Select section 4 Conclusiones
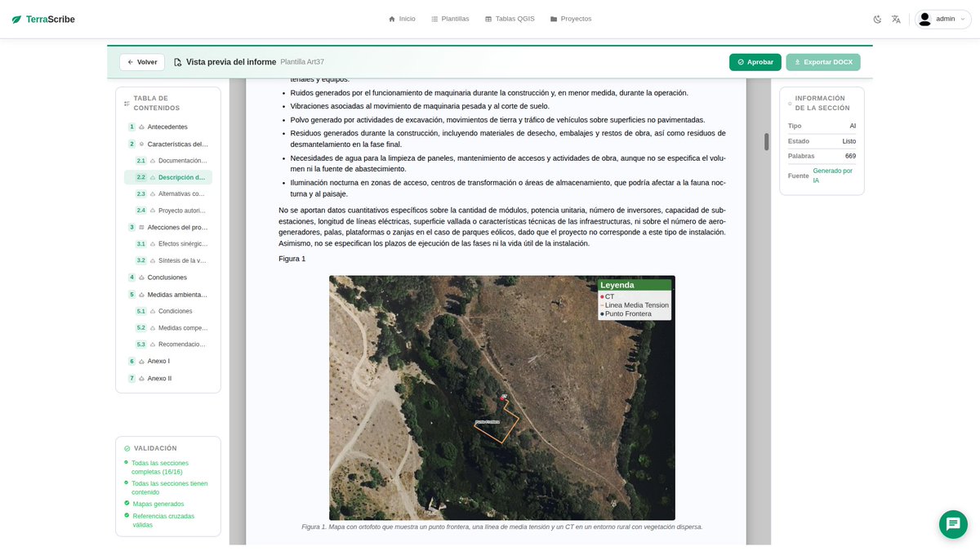This screenshot has height=551, width=980. pyautogui.click(x=168, y=278)
